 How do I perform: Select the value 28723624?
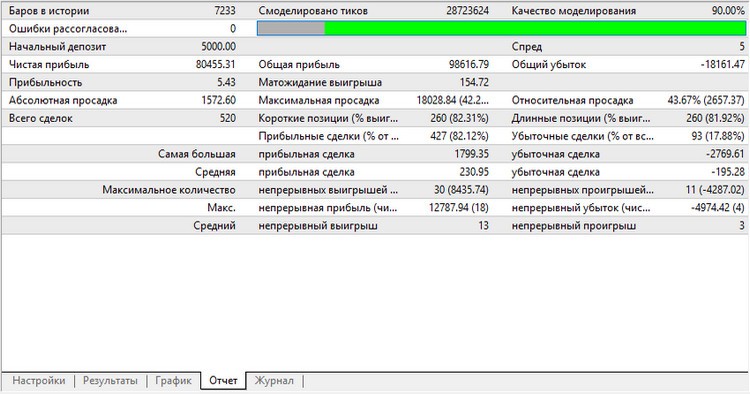[467, 11]
